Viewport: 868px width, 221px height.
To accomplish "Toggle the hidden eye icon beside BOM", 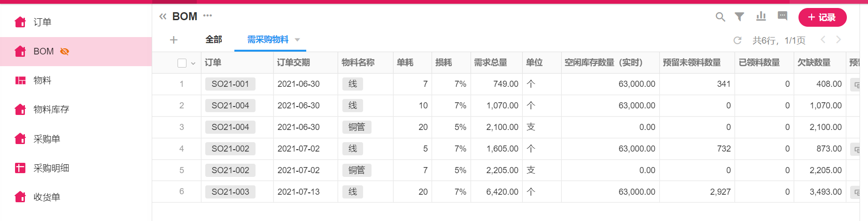I will (65, 52).
